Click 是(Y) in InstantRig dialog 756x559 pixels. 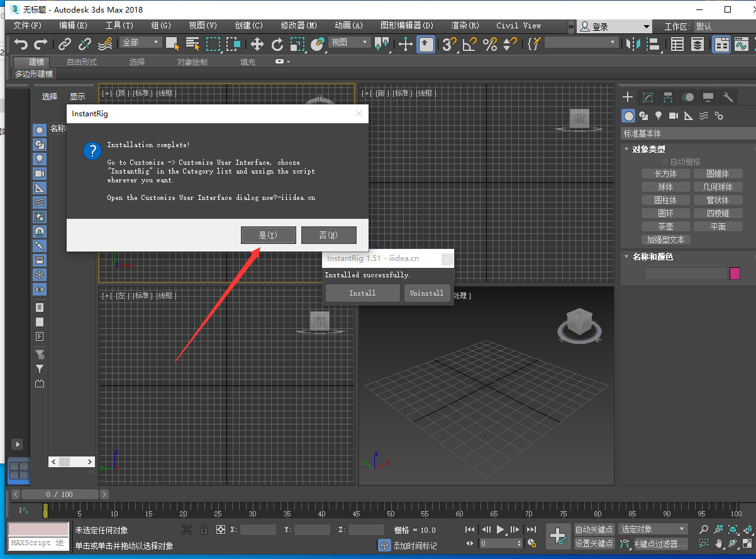[268, 235]
